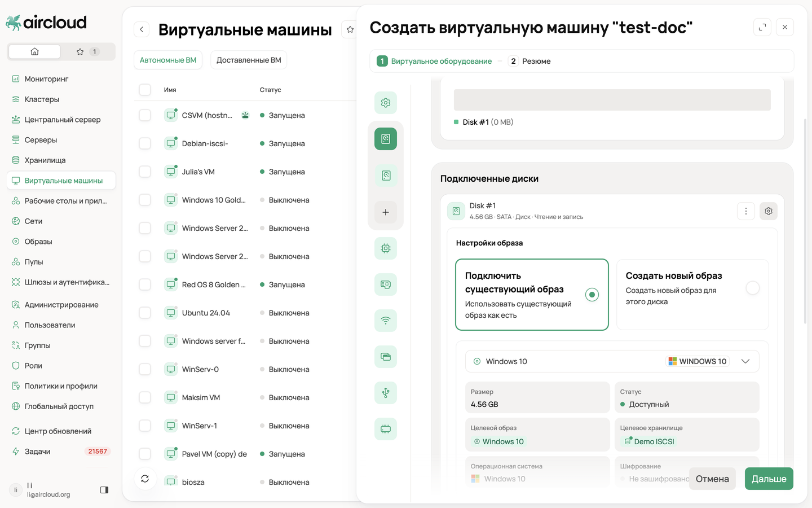This screenshot has width=812, height=508.
Task: Select the light green disk icon below the highlighted one
Action: click(386, 176)
